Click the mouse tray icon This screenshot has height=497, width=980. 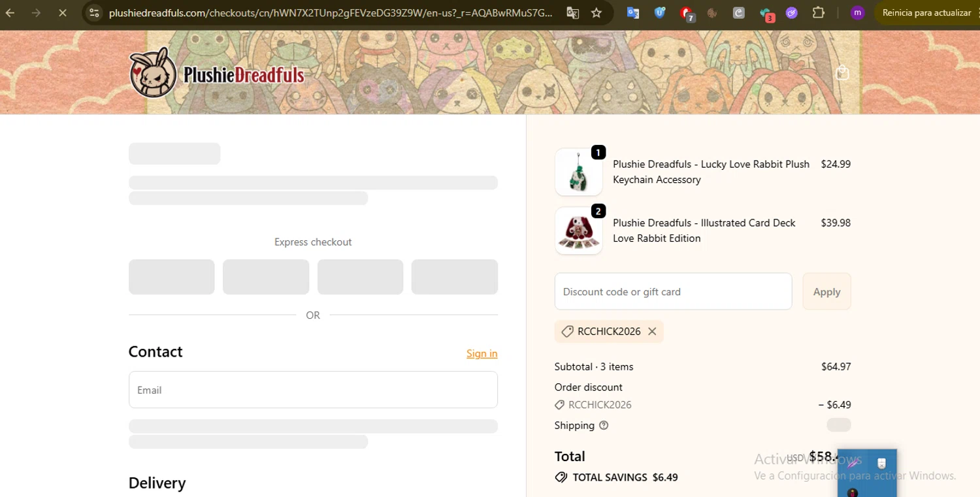[x=881, y=464]
